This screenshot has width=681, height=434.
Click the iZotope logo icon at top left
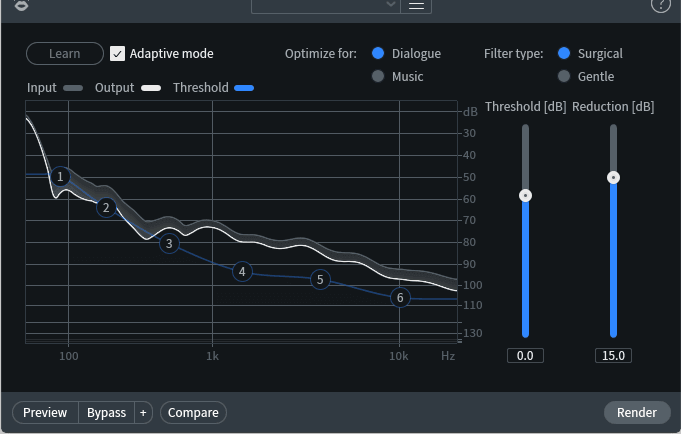pos(21,5)
